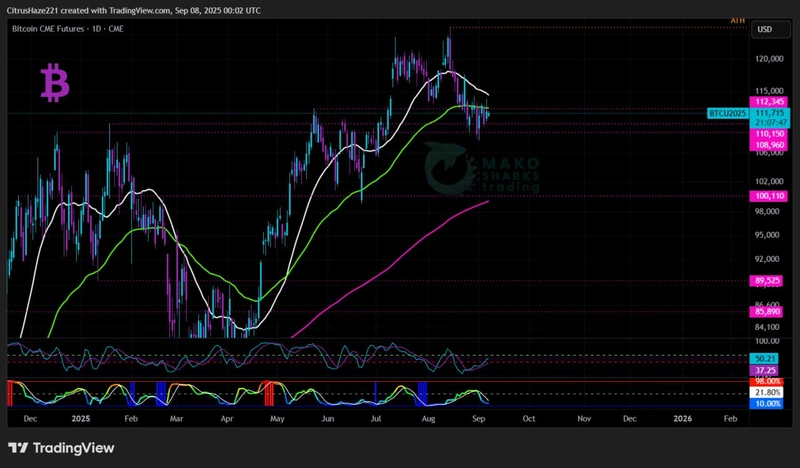Click the purple Bitcoin logo icon

(x=55, y=82)
